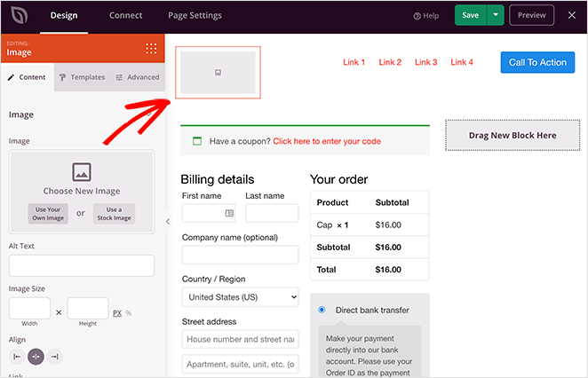Viewport: 588px width, 378px height.
Task: Select align center icon
Action: point(36,357)
